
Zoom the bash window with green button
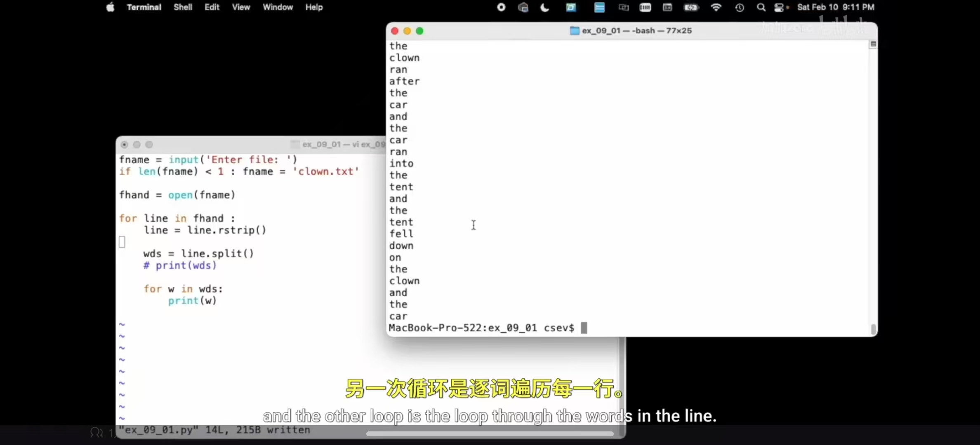(x=419, y=31)
